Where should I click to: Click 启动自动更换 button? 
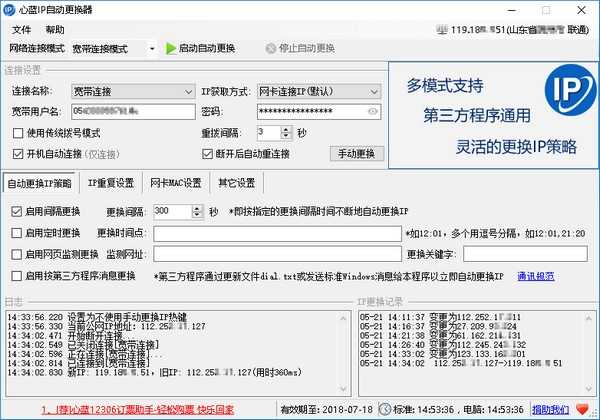tap(201, 49)
